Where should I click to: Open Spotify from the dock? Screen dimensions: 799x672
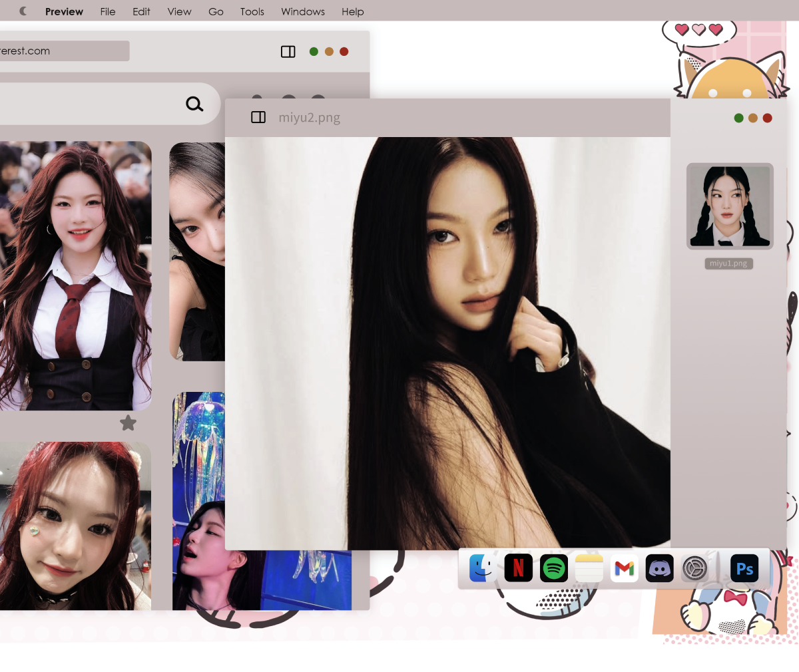pos(554,568)
